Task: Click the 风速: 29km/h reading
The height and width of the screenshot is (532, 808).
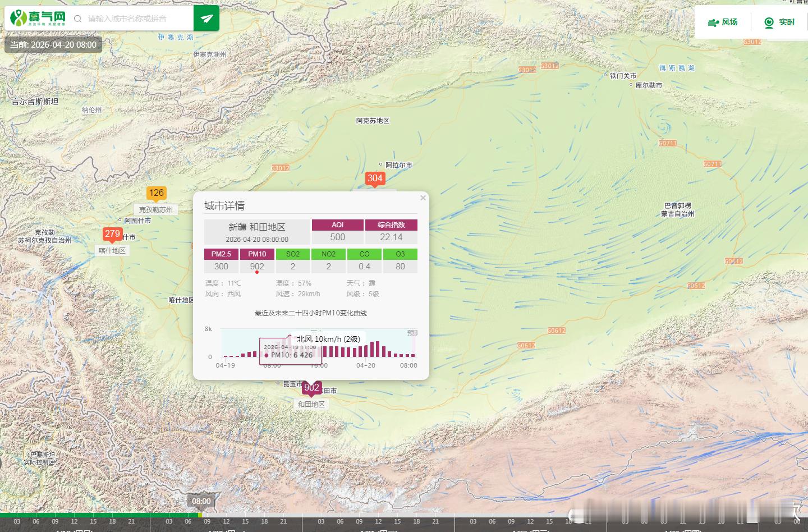Action: (x=298, y=294)
